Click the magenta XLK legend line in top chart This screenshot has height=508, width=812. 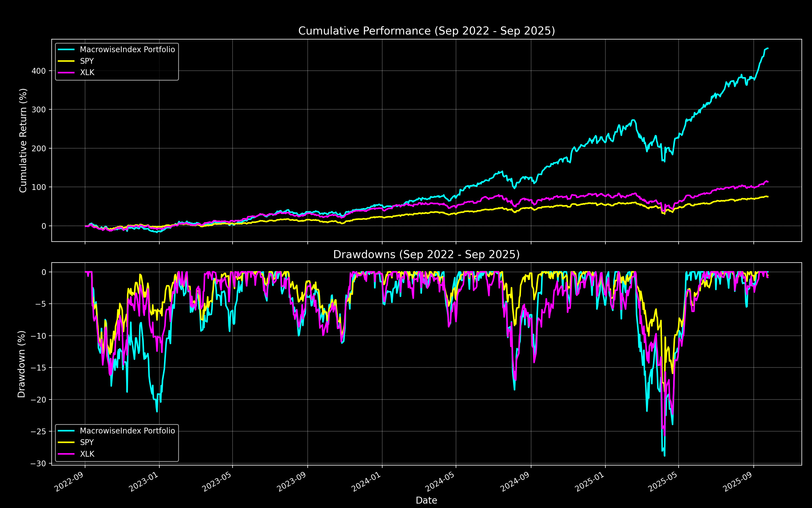coord(66,73)
